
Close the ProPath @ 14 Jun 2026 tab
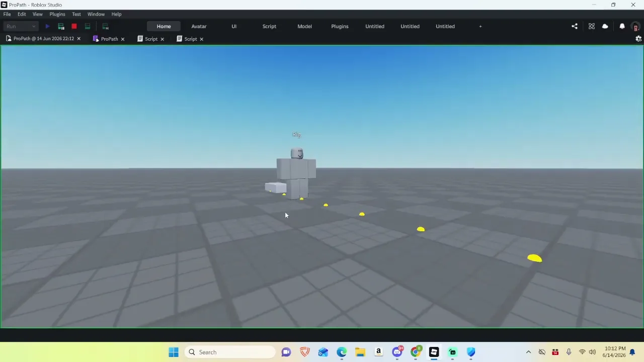tap(78, 39)
